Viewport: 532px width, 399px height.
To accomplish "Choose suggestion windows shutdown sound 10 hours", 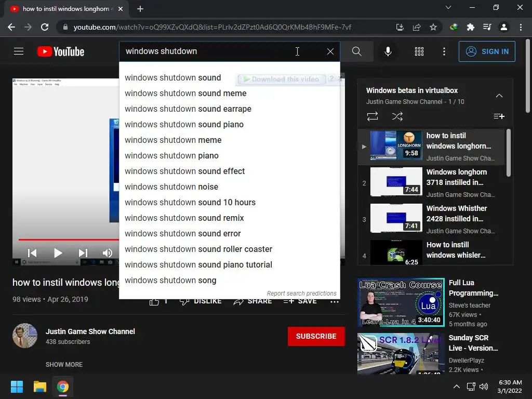I will pyautogui.click(x=229, y=203).
